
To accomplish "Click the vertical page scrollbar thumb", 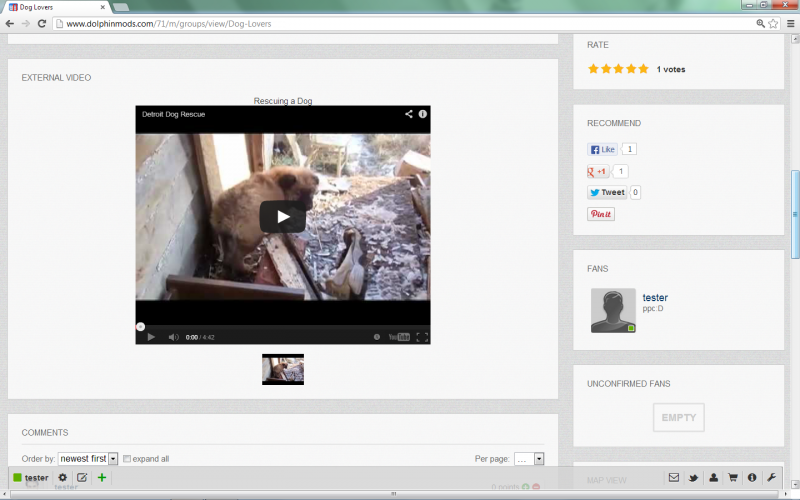I will pos(795,214).
